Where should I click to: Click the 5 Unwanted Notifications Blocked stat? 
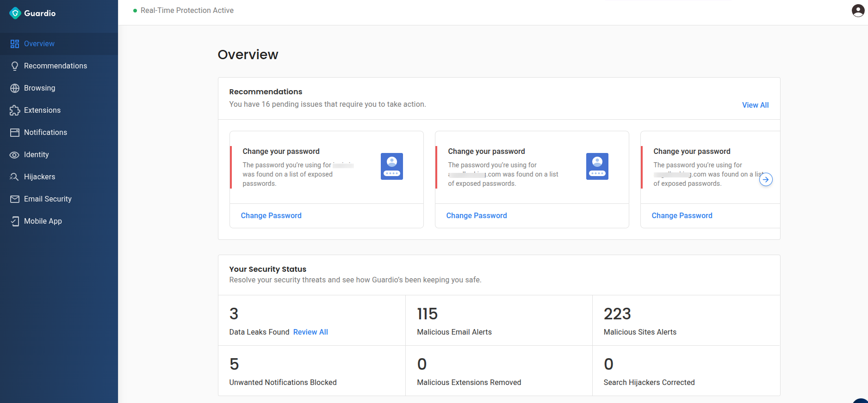click(x=312, y=371)
